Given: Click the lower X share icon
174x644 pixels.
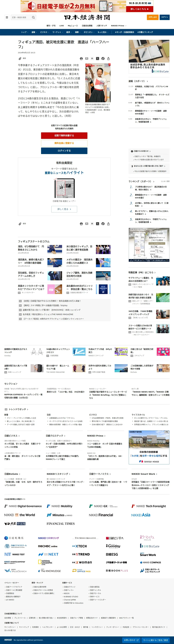Looking at the screenshot, I should point(97,224).
